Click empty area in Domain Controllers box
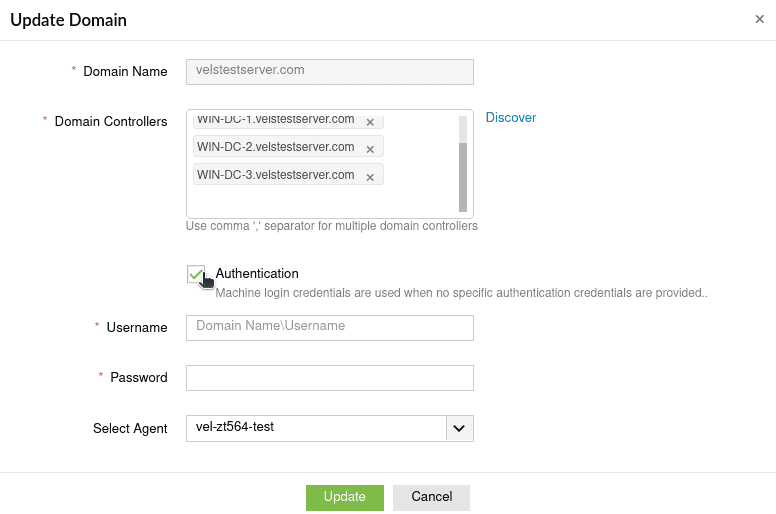This screenshot has width=776, height=514. (x=320, y=203)
